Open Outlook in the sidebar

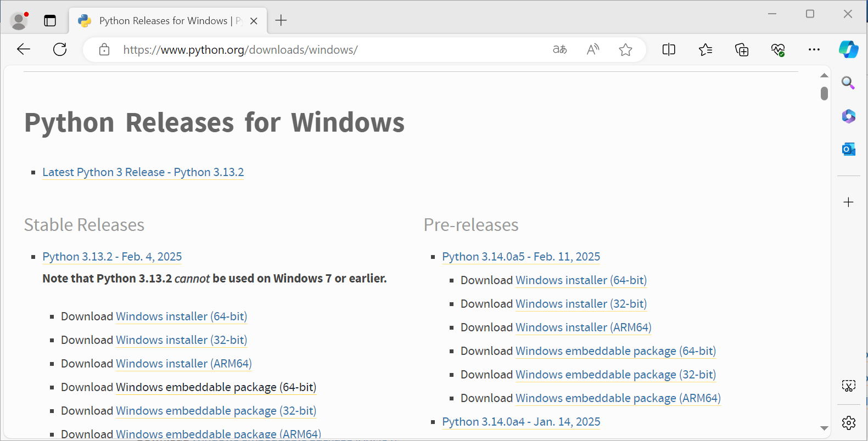coord(848,149)
